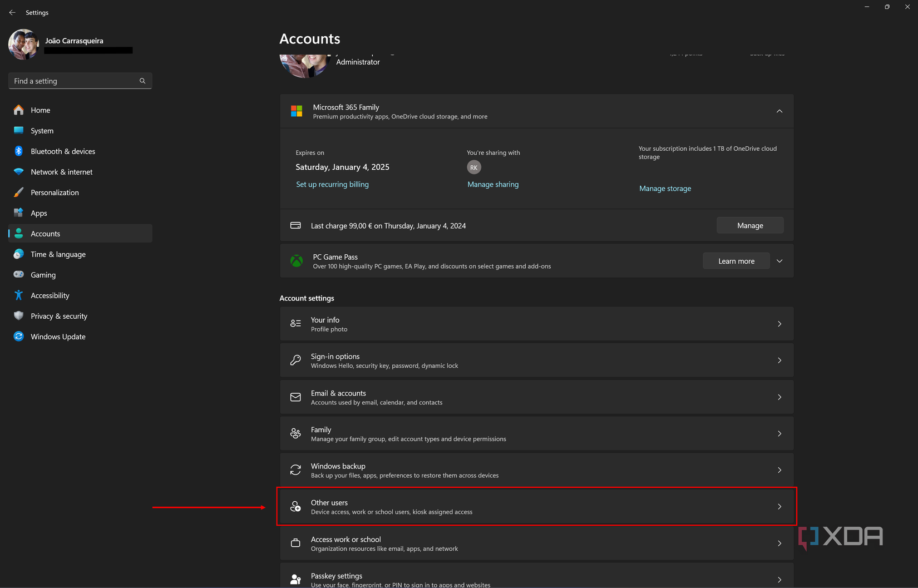Image resolution: width=918 pixels, height=588 pixels.
Task: Open the System settings page
Action: (42, 131)
